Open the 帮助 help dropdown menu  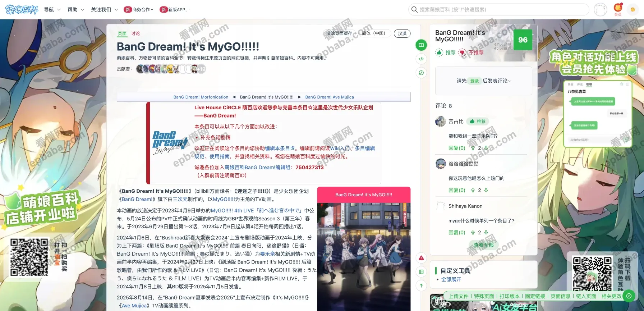(x=76, y=10)
